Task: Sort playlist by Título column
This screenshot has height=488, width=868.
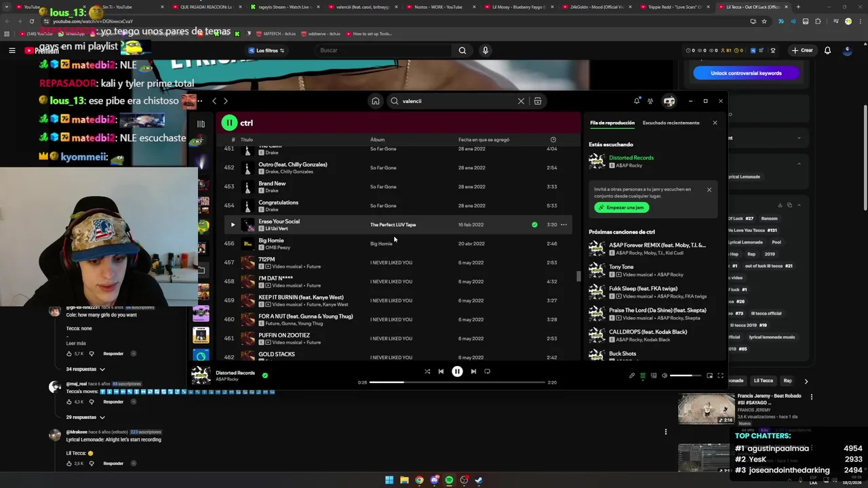Action: click(247, 140)
